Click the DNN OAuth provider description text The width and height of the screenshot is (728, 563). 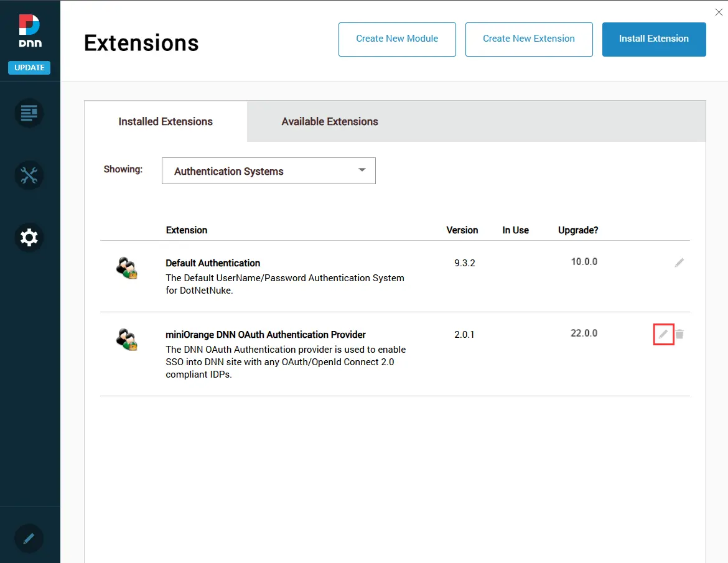[286, 362]
